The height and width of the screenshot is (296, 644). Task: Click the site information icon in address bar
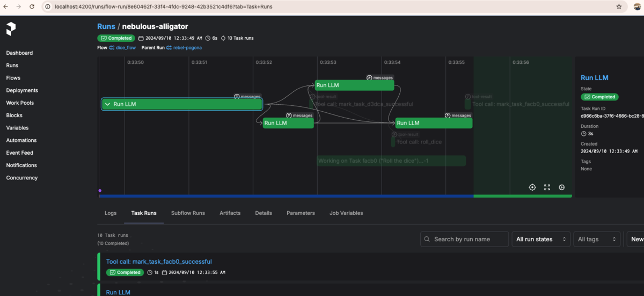47,6
